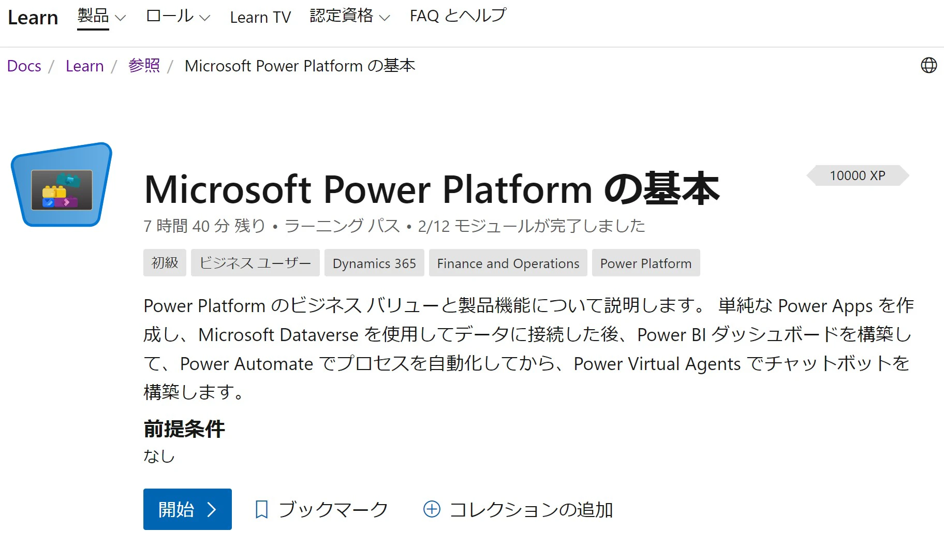
Task: Click the Learn site title
Action: tap(33, 18)
